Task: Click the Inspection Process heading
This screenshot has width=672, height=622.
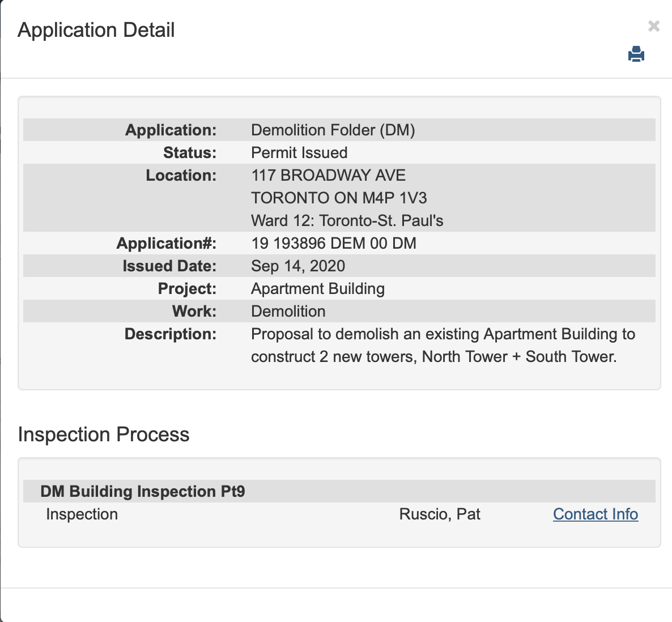Action: click(104, 434)
